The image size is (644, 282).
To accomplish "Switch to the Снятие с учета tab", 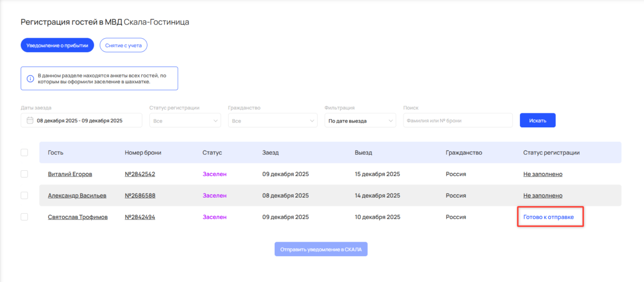I will (123, 46).
